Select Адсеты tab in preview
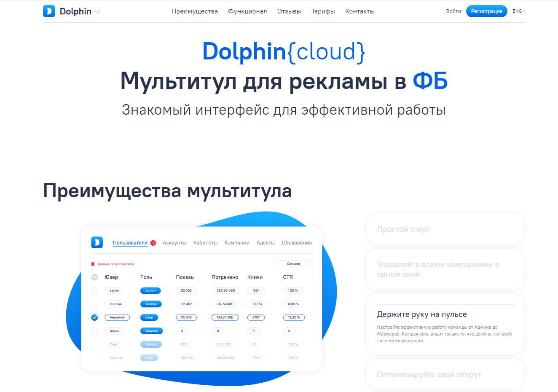Viewport: 558px width, 392px height. (x=266, y=243)
